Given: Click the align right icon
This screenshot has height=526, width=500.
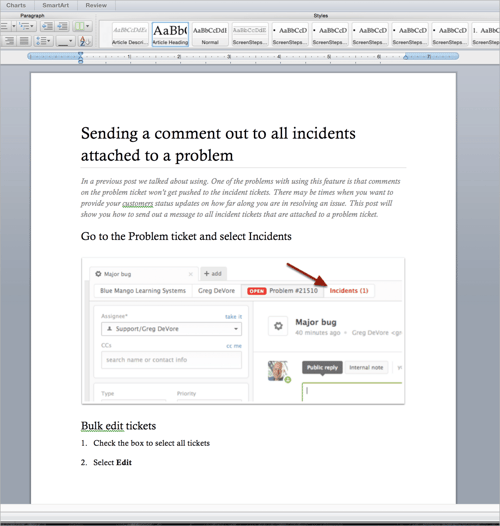Looking at the screenshot, I should (x=9, y=42).
